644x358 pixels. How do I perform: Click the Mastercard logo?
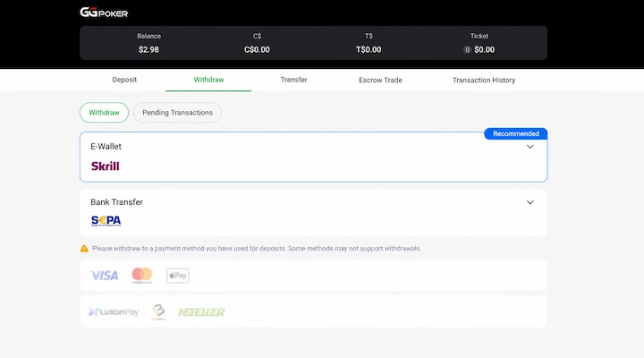click(x=141, y=275)
